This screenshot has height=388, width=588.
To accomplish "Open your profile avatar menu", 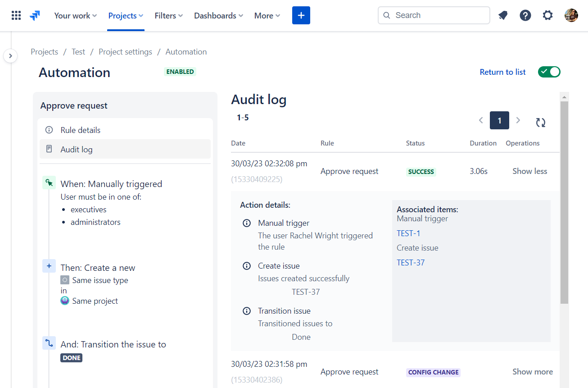I will [571, 15].
